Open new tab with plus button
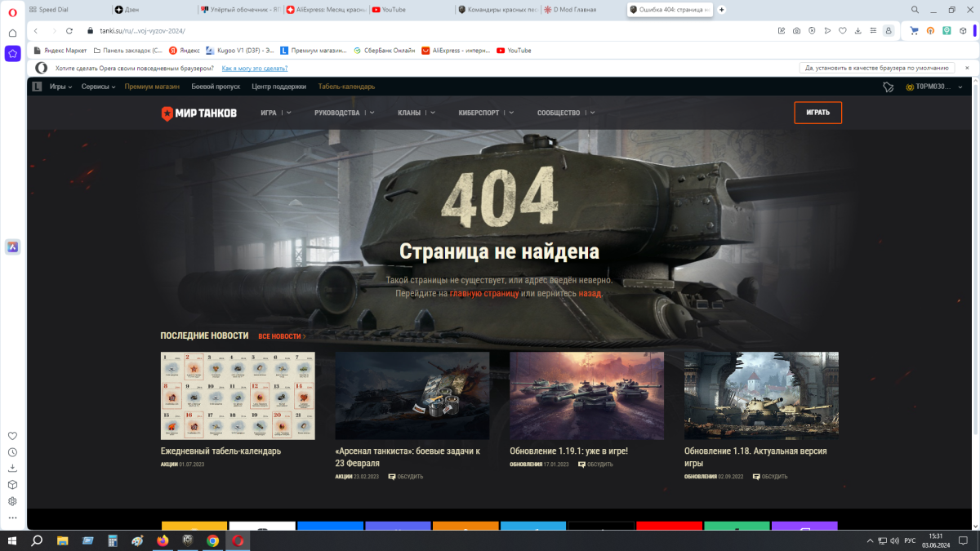This screenshot has width=980, height=551. tap(721, 10)
